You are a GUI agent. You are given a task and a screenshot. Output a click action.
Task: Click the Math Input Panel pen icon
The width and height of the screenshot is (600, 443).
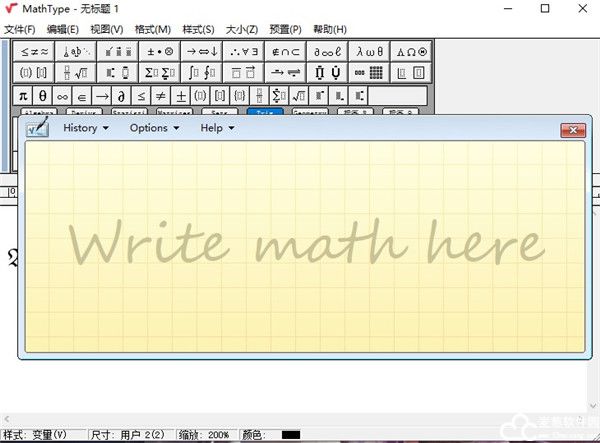coord(37,129)
